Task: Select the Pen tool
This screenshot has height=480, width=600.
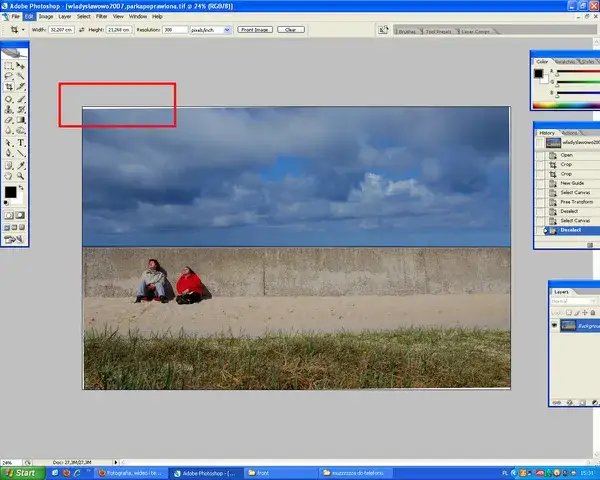Action: point(9,153)
